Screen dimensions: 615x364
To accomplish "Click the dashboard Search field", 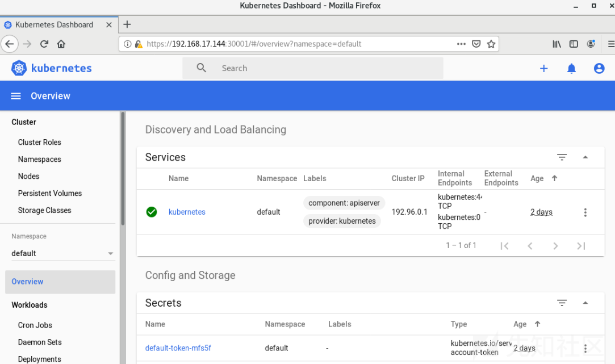I will coord(312,68).
